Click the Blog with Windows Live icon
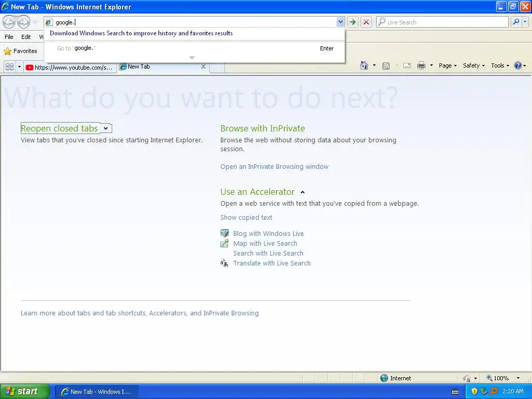The width and height of the screenshot is (532, 399). [x=224, y=233]
